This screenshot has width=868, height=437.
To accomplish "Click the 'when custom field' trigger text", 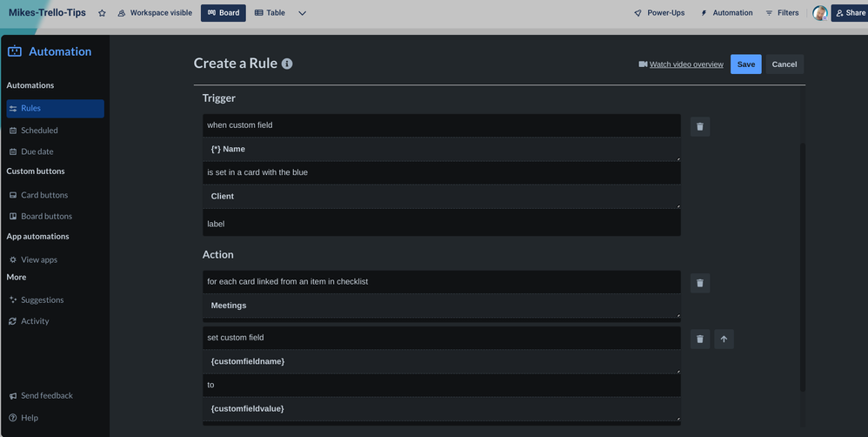I will 240,125.
